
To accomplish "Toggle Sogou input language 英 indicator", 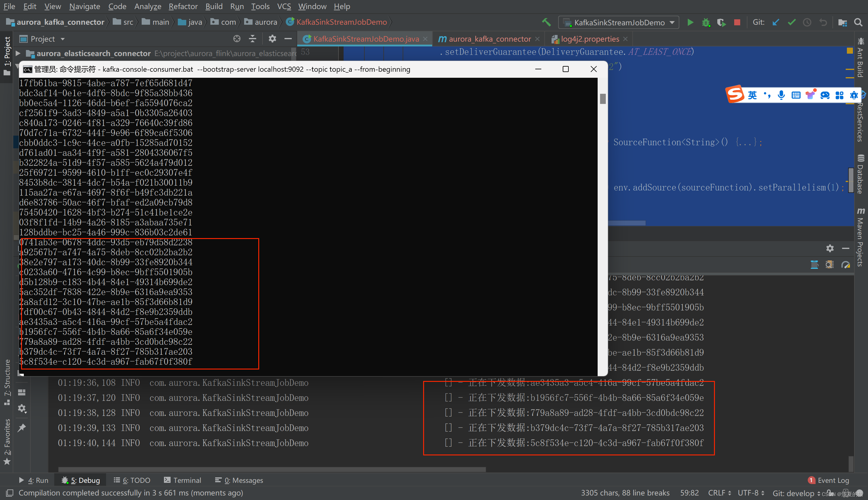I will 752,95.
